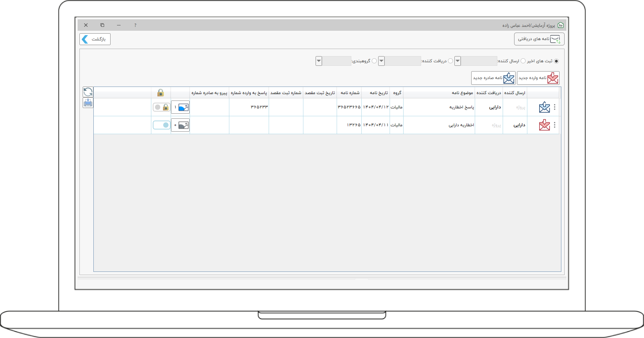Click the blue outgoing envelope icon in the first row

[x=544, y=107]
